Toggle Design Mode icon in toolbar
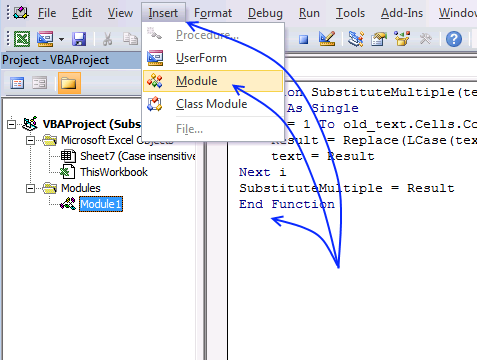Image resolution: width=477 pixels, height=360 pixels. 327,39
